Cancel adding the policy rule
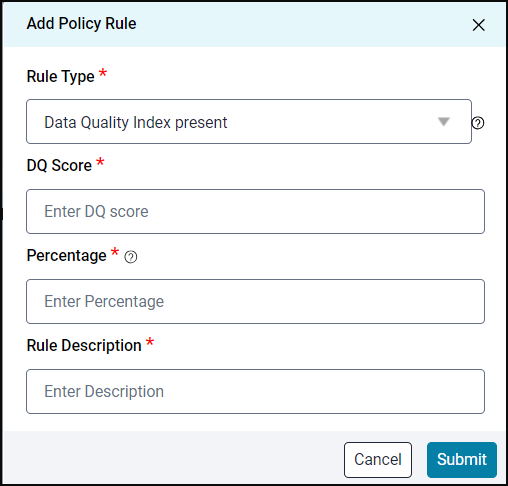508x486 pixels. (x=378, y=460)
